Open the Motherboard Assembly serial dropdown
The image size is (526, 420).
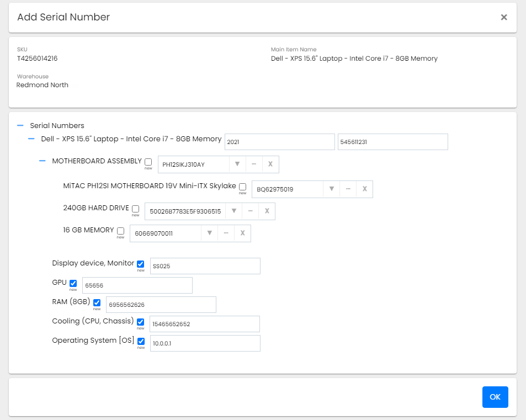237,164
